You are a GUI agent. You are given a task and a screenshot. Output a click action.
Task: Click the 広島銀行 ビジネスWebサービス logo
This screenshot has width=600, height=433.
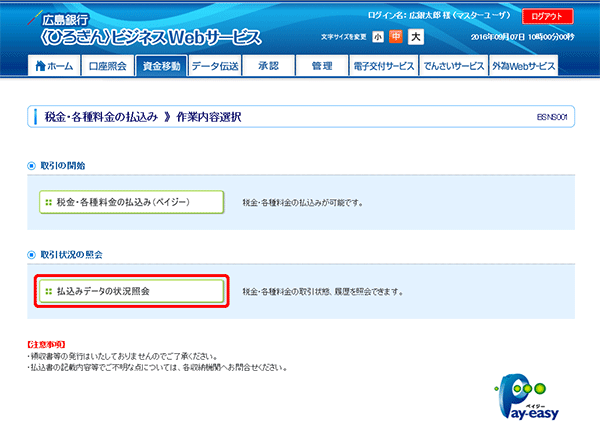tap(145, 29)
